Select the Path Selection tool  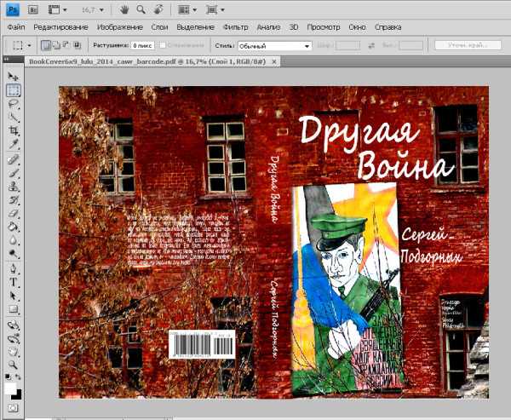point(14,296)
